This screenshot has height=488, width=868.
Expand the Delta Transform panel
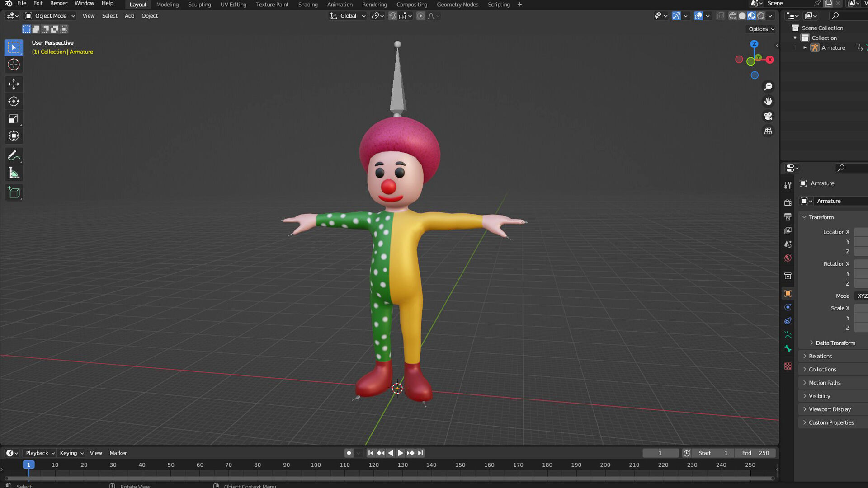pos(835,343)
